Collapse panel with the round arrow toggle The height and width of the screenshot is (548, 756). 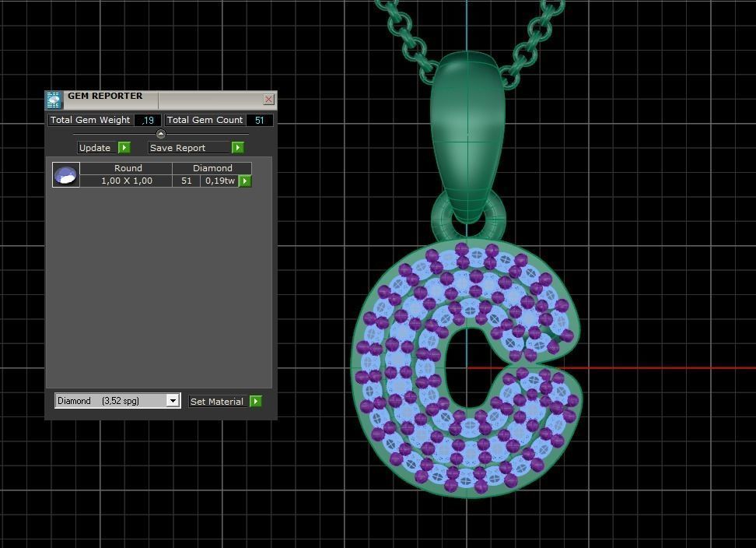(x=161, y=134)
